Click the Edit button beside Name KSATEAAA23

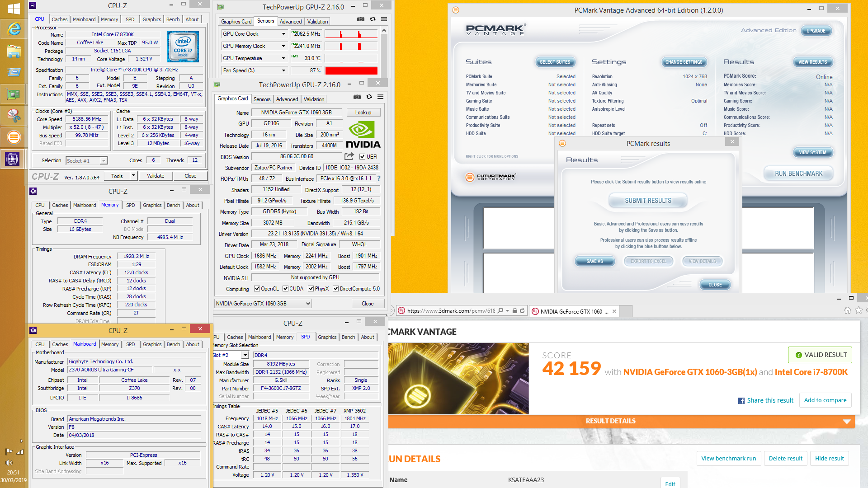670,483
